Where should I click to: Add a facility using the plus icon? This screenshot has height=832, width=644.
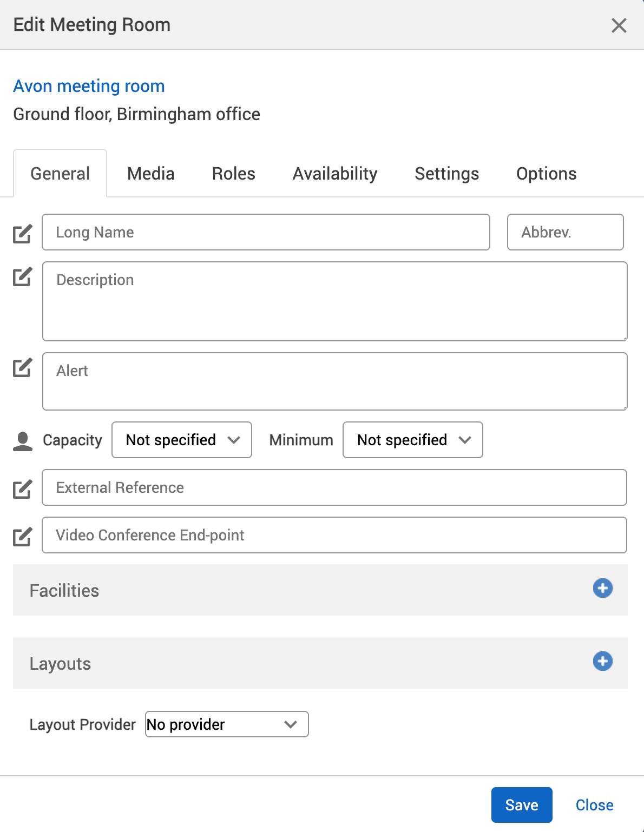point(602,589)
